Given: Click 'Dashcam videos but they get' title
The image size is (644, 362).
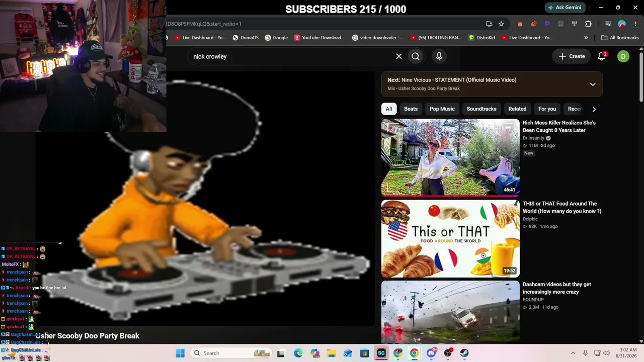Looking at the screenshot, I should 557,288.
